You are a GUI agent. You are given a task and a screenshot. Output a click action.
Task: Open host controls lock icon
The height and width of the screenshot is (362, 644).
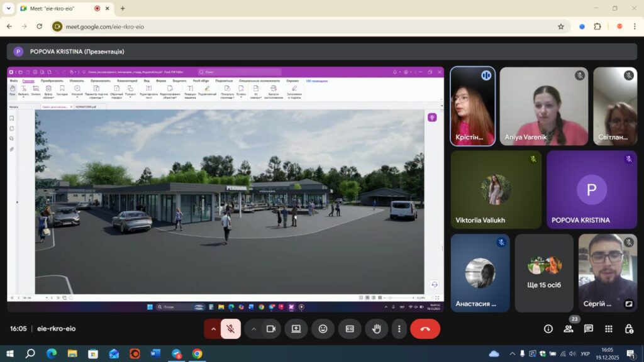point(629,329)
